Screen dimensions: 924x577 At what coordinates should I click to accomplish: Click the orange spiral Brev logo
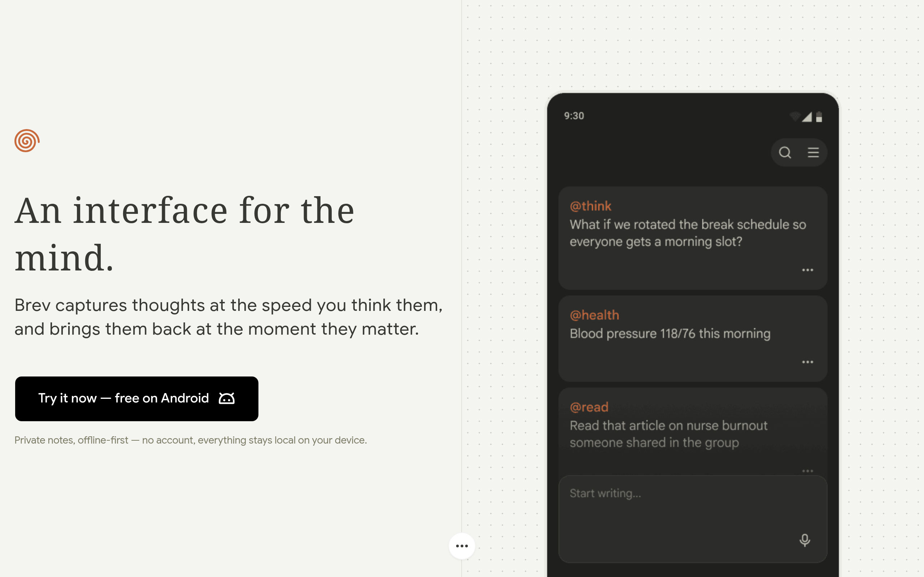pos(27,140)
